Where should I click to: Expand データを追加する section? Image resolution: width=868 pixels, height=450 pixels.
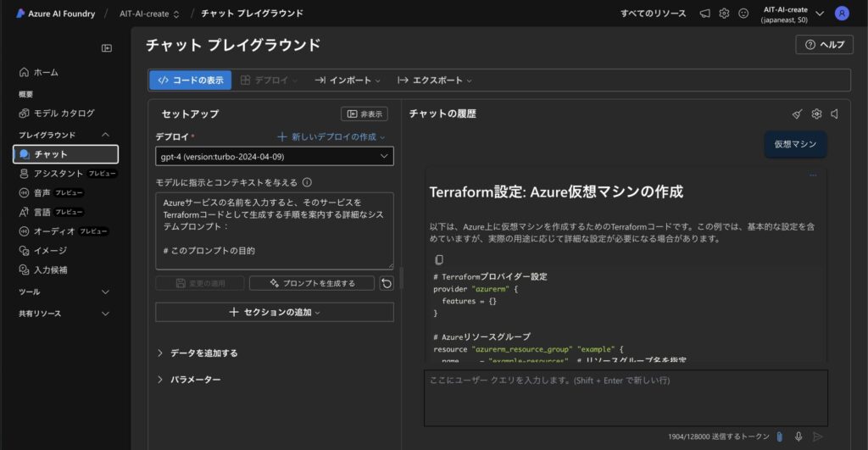(x=198, y=353)
